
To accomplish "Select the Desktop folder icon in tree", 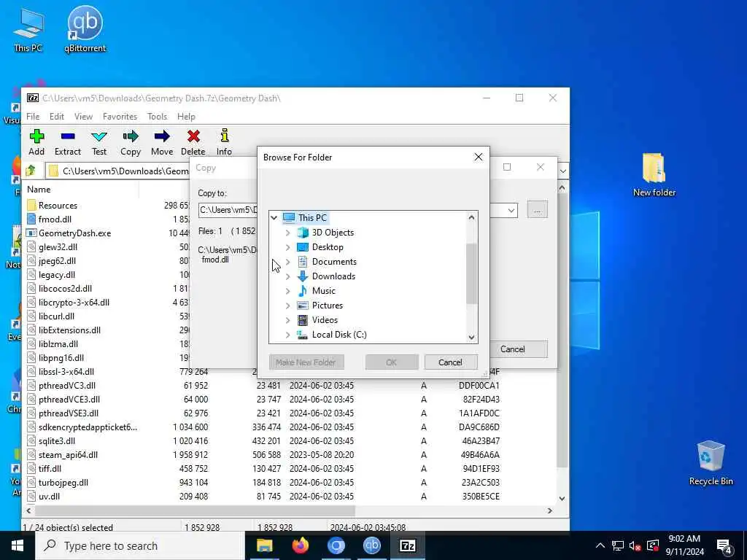I will tap(303, 247).
